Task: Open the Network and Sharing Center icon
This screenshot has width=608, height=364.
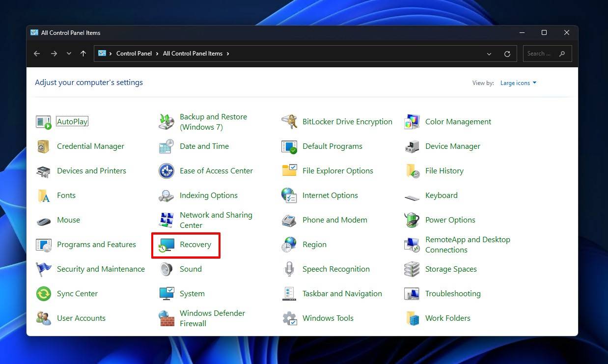Action: click(166, 220)
